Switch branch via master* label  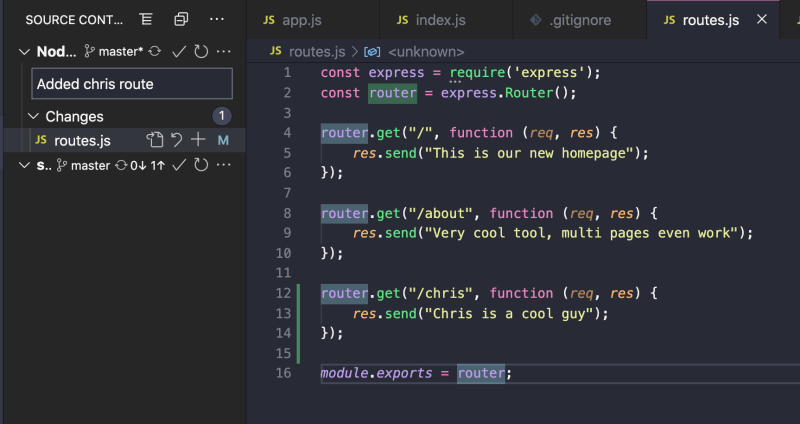click(x=114, y=52)
